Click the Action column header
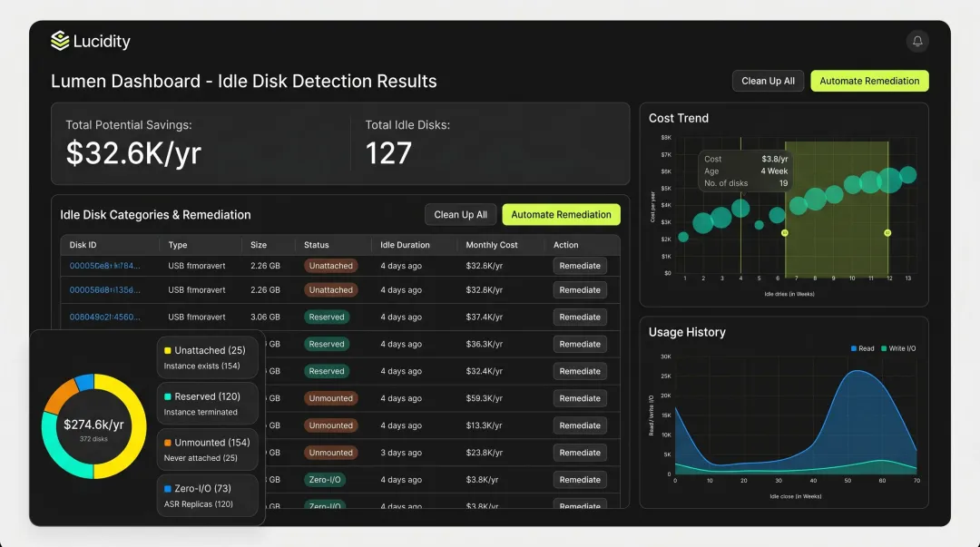The width and height of the screenshot is (980, 547). pos(565,245)
